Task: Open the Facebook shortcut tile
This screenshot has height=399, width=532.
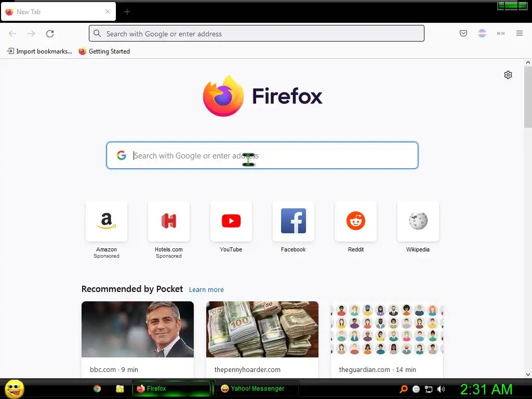Action: coord(294,221)
